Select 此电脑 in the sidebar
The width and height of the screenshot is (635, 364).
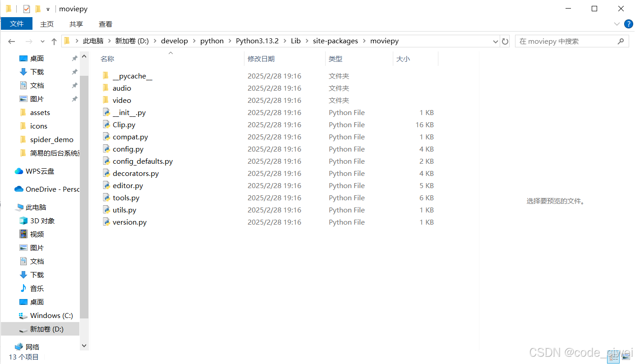(31, 207)
